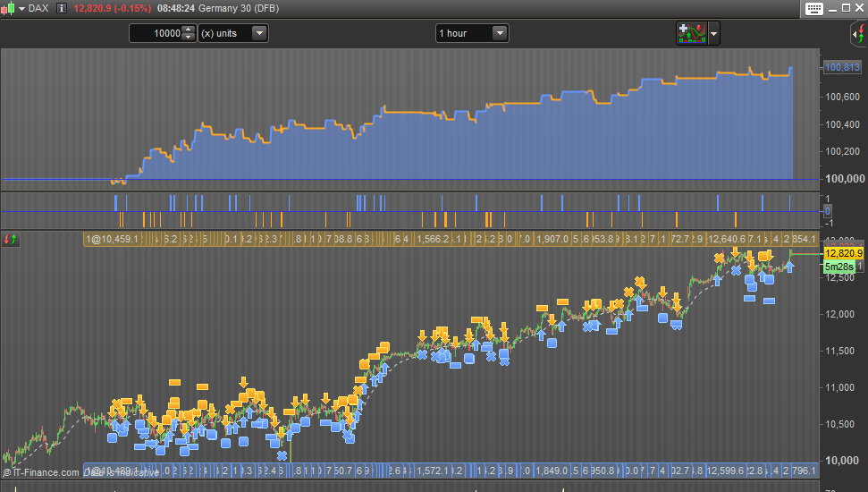Click the 1,572.1 trade label in blue bar
The image size is (868, 492).
tap(433, 471)
